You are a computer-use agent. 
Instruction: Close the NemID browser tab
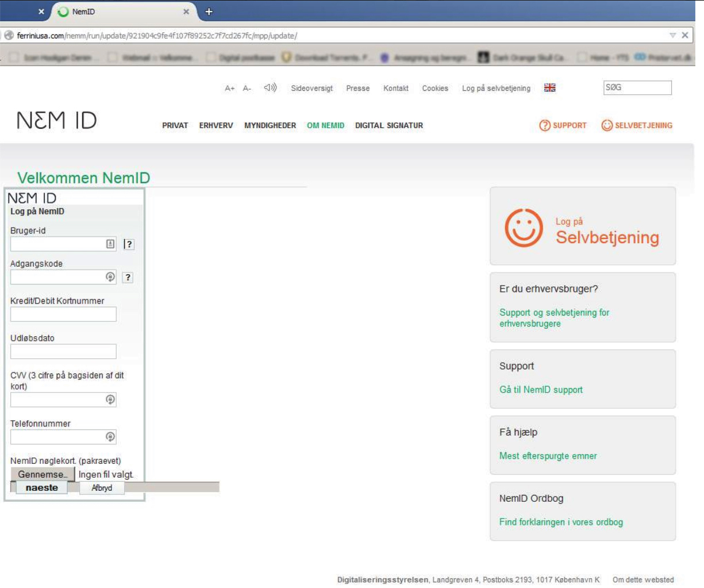[x=186, y=11]
